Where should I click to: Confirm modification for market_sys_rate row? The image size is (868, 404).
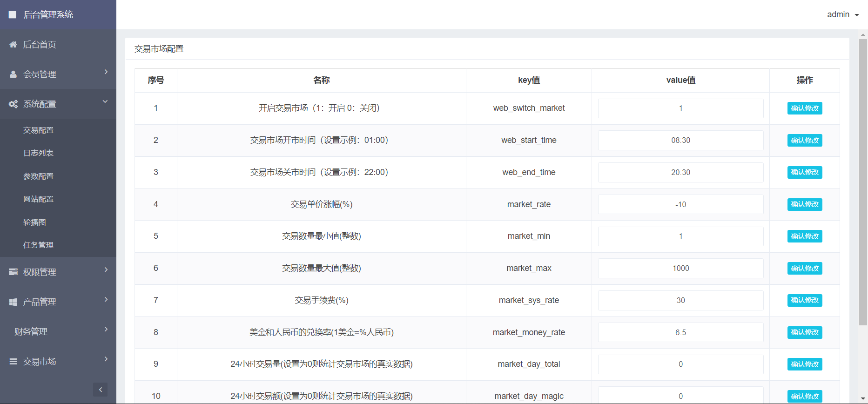805,300
